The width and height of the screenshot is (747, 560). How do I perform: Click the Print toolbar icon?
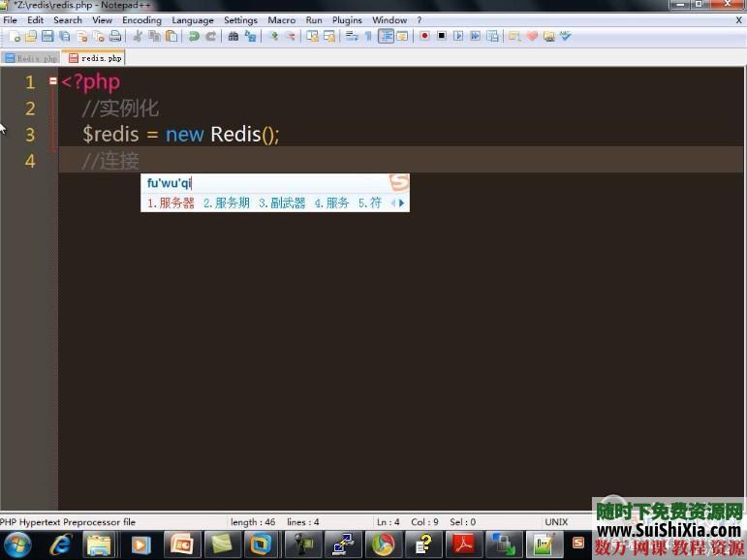click(115, 36)
